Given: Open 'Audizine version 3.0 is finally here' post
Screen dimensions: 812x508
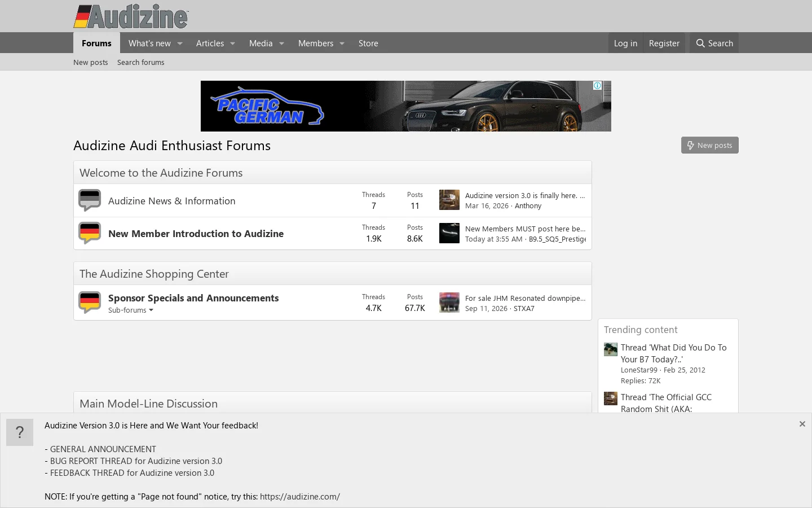Looking at the screenshot, I should [x=525, y=195].
